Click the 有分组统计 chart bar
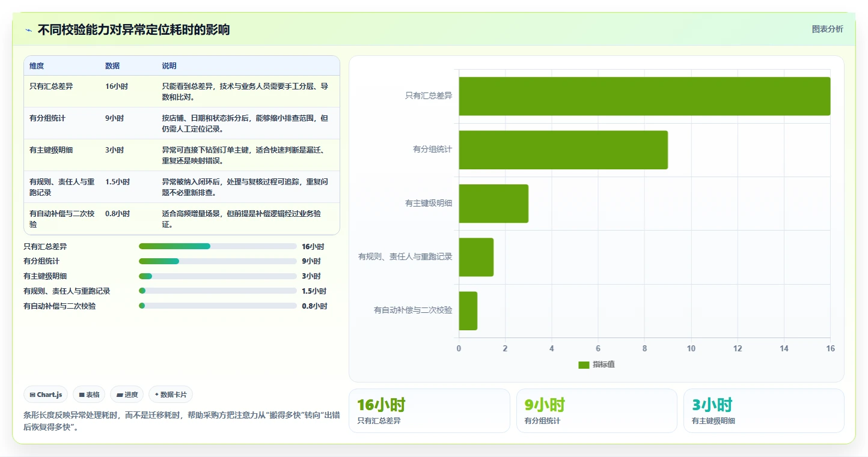 (x=563, y=150)
